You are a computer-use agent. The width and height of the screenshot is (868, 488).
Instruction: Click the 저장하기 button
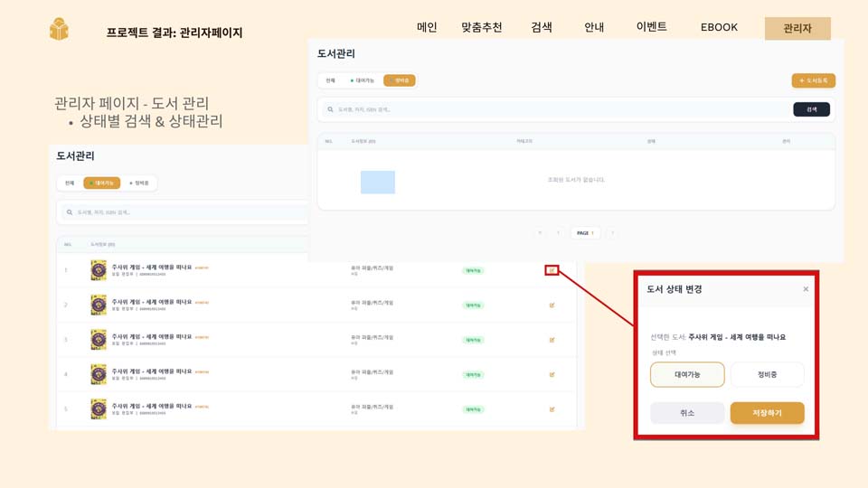coord(767,413)
